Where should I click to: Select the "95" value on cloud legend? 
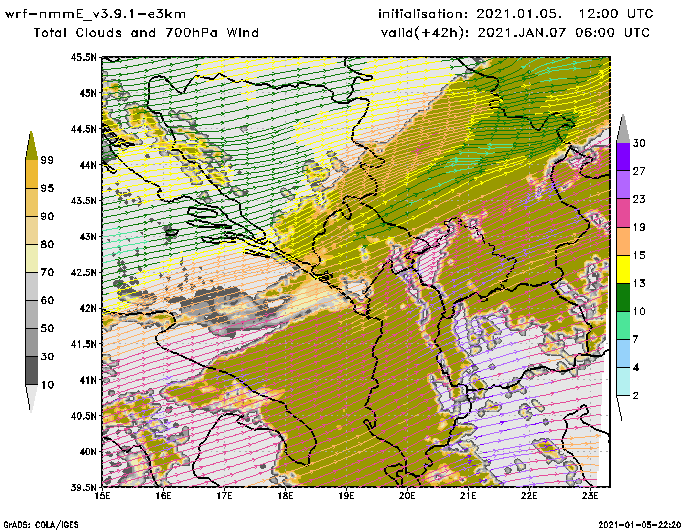47,188
